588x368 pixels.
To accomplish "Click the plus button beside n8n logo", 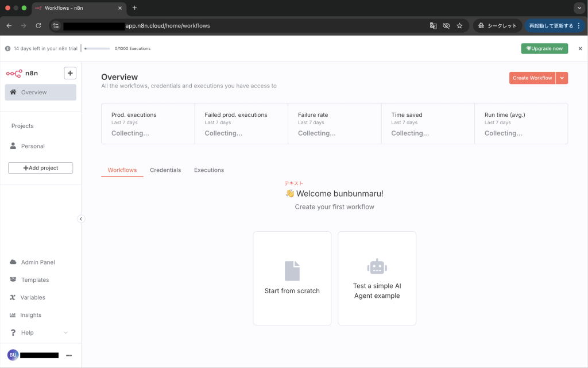I will [x=70, y=73].
